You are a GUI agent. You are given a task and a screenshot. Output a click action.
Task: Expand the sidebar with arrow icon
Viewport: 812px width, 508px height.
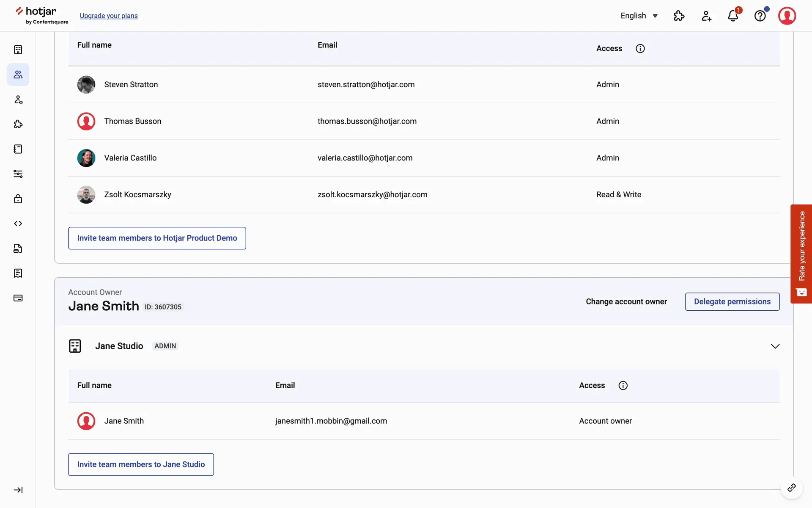(x=18, y=490)
